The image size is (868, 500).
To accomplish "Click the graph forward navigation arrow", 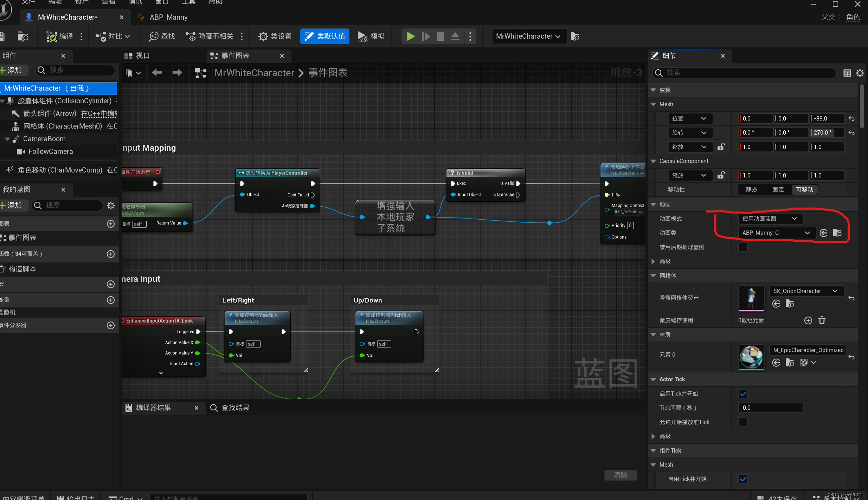I will coord(177,73).
